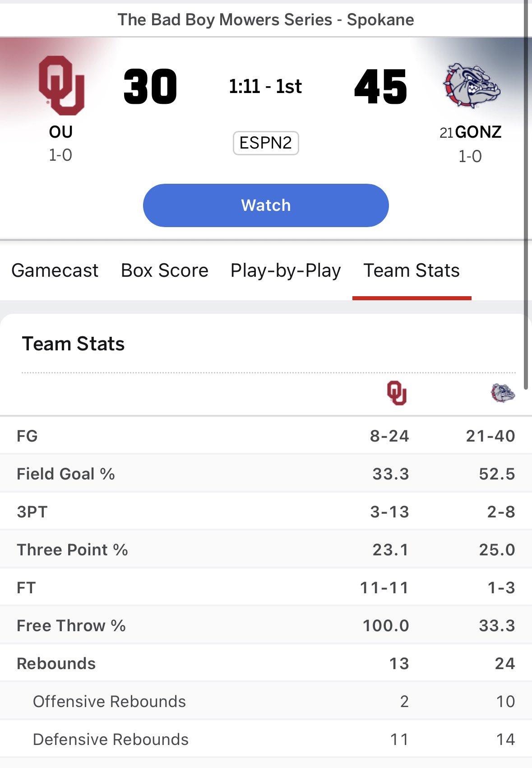Click the large Gonzaga bulldog logo
This screenshot has height=768, width=532.
coord(472,86)
